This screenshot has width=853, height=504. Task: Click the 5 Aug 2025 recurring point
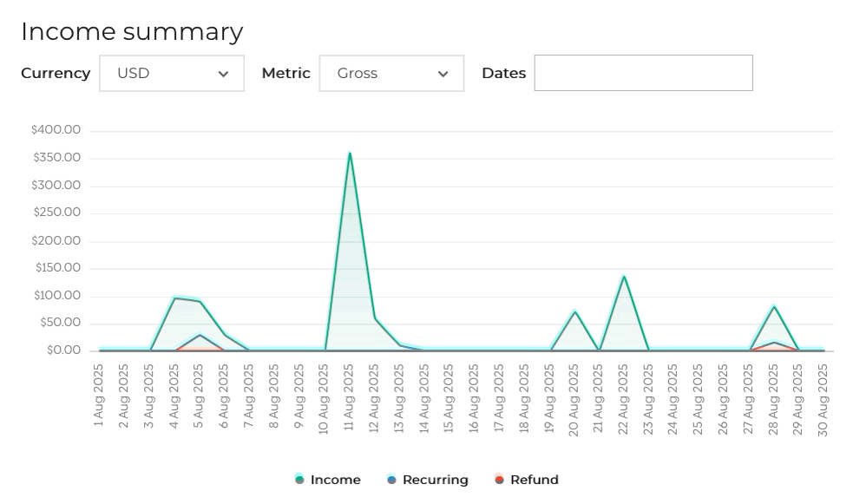(200, 335)
